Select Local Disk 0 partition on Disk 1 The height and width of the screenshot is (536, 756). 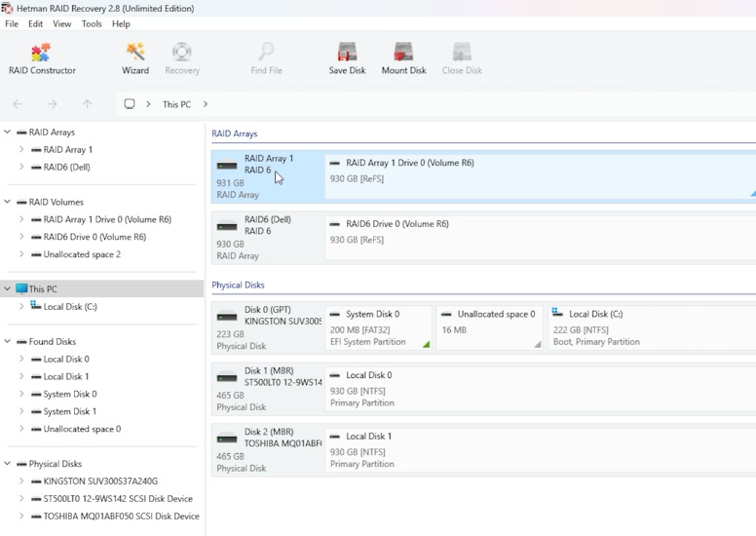[541, 389]
